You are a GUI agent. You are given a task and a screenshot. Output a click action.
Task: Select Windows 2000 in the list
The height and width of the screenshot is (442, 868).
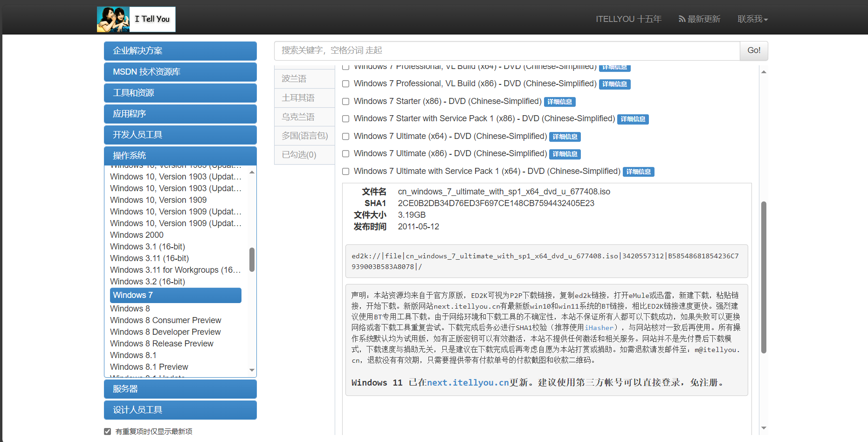[137, 235]
